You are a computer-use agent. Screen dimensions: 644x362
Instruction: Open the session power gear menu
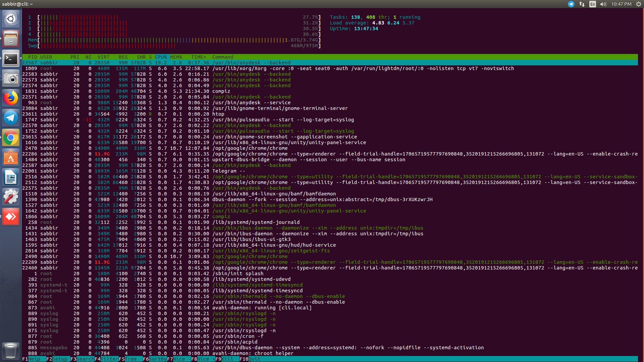pos(638,4)
